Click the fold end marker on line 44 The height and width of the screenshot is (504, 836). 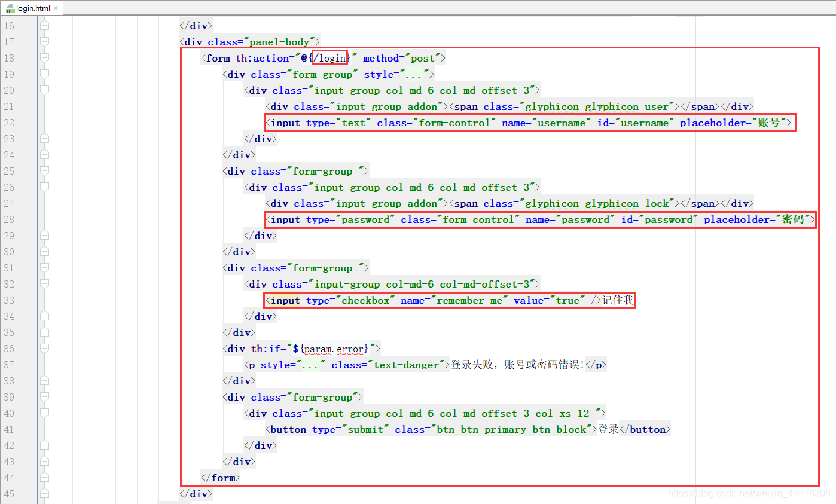[44, 478]
